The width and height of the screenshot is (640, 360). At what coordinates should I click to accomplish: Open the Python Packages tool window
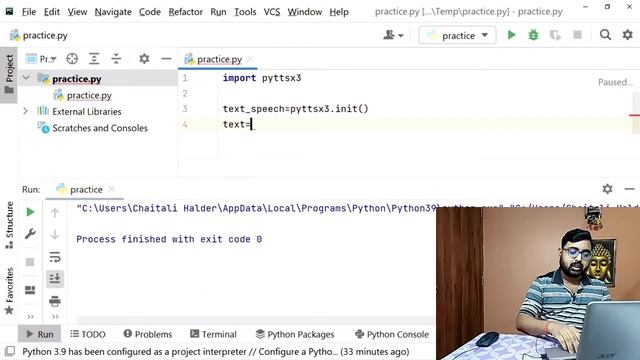[295, 334]
